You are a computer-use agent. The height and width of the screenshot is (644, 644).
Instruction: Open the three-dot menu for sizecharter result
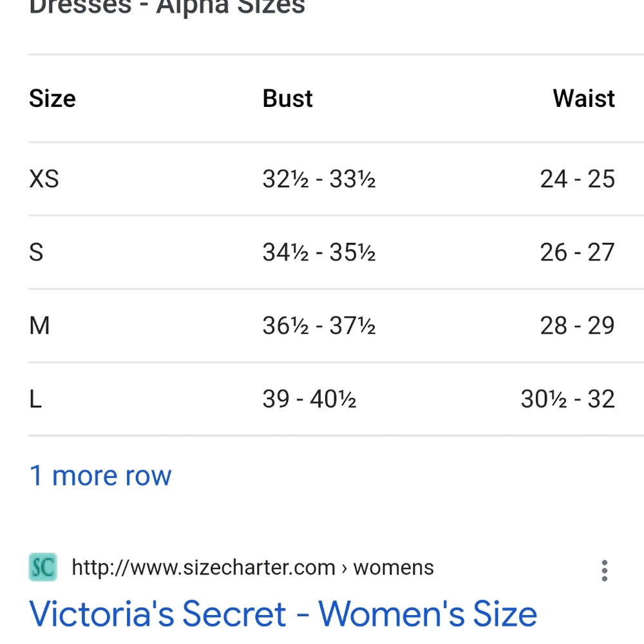[x=604, y=571]
